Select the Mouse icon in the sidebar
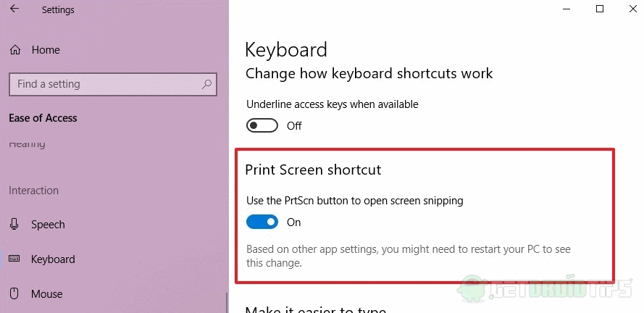The image size is (644, 313). tap(14, 293)
